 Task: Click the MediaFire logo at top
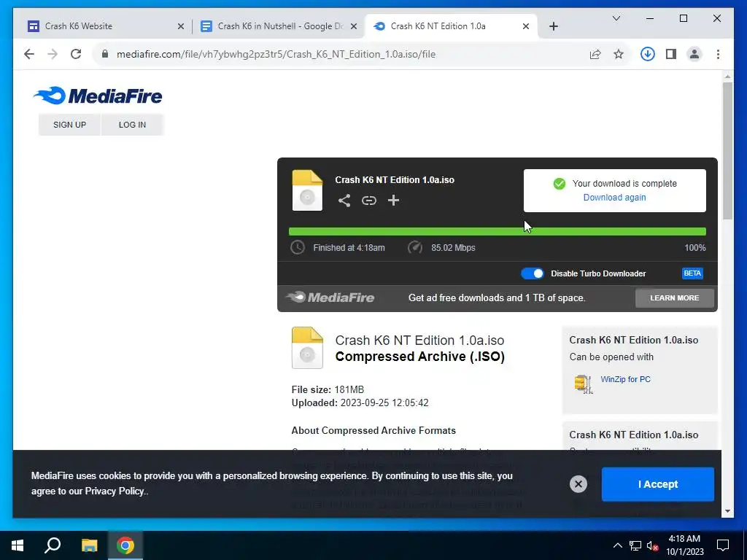coord(98,96)
